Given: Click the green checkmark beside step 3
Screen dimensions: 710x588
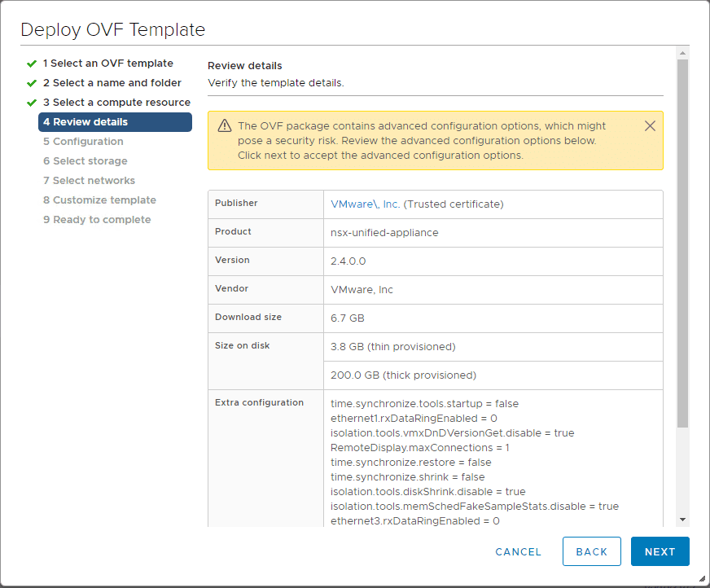Looking at the screenshot, I should tap(33, 102).
